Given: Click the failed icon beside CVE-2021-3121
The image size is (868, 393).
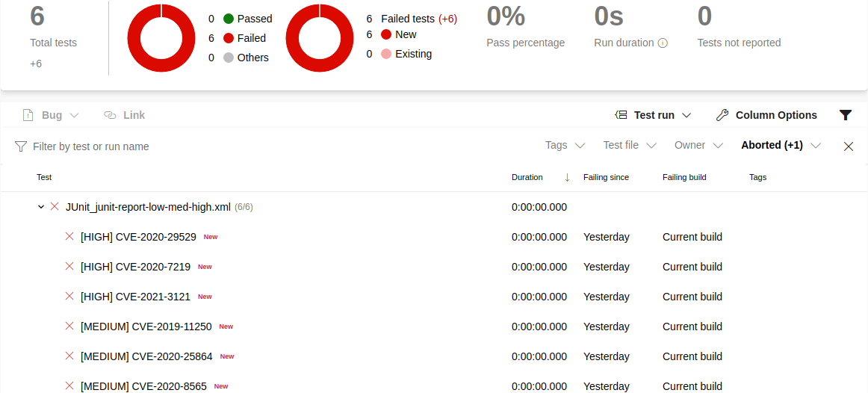Looking at the screenshot, I should (x=69, y=297).
